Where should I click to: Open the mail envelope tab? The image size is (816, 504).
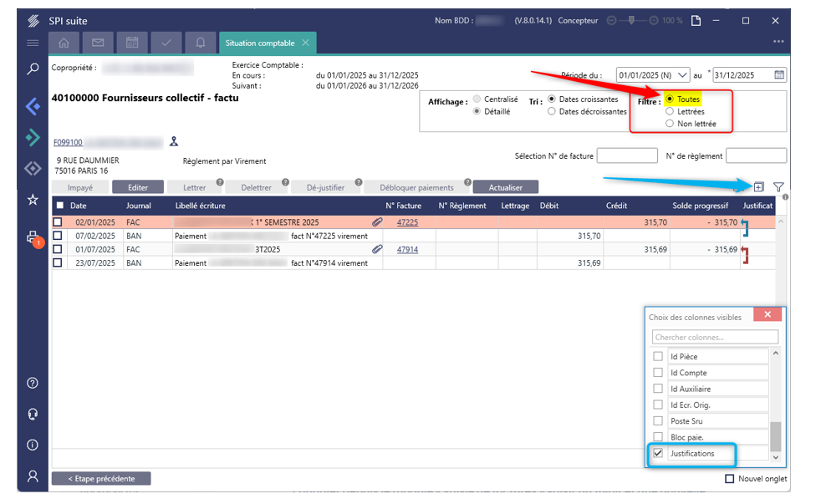click(98, 43)
